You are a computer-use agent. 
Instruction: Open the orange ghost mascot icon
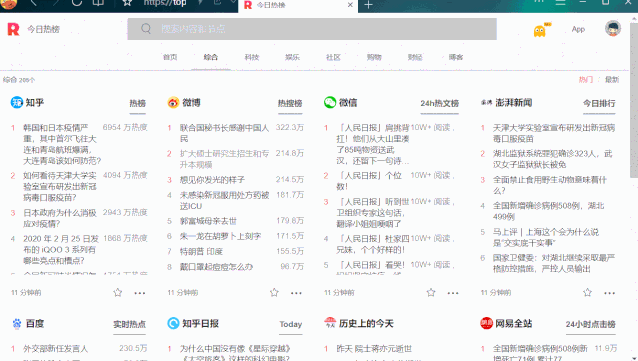pyautogui.click(x=541, y=30)
